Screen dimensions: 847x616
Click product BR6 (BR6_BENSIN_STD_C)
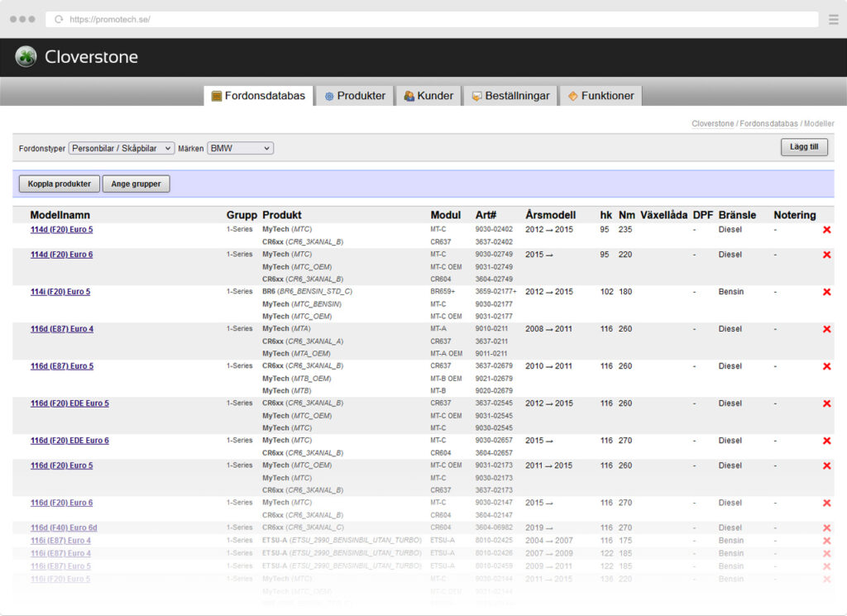pos(308,292)
